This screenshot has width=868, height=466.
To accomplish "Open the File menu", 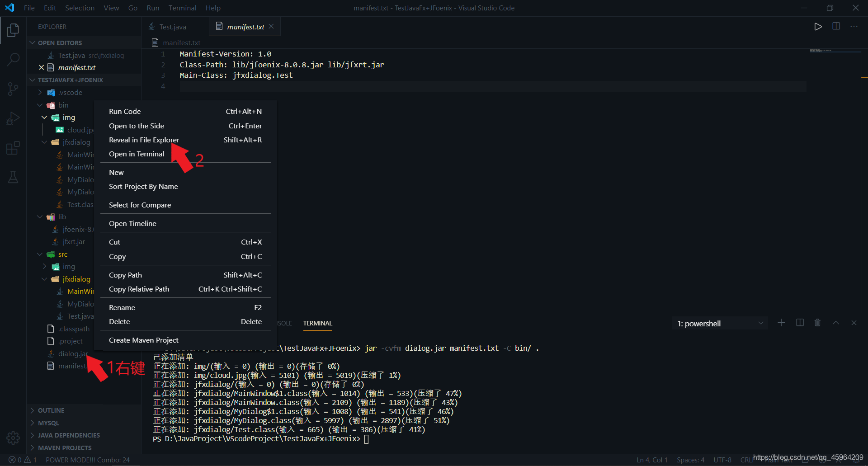I will click(29, 8).
